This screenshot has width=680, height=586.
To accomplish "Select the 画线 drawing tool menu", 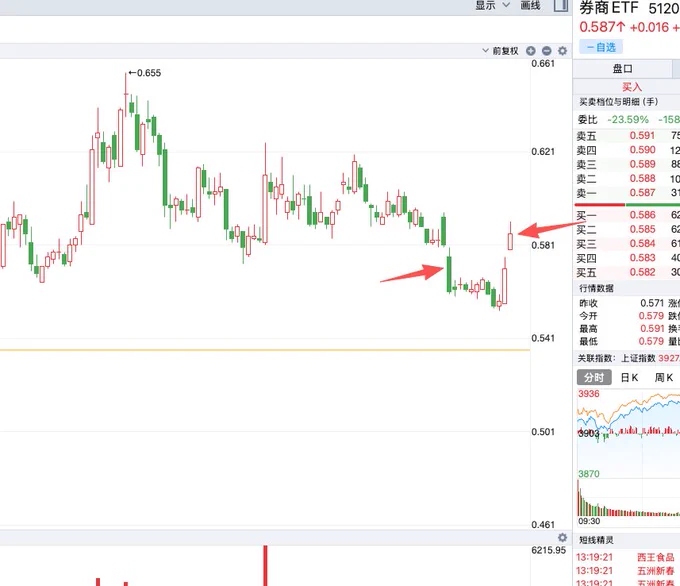I will coord(530,5).
